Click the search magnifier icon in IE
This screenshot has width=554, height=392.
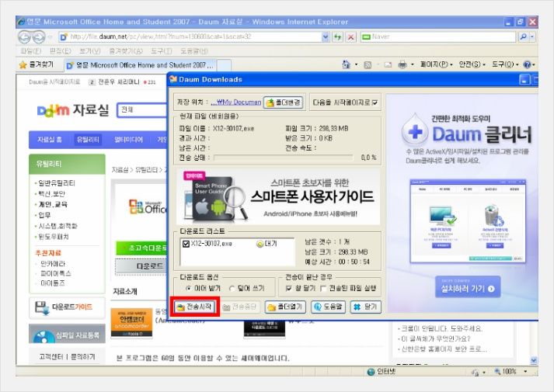coord(523,36)
